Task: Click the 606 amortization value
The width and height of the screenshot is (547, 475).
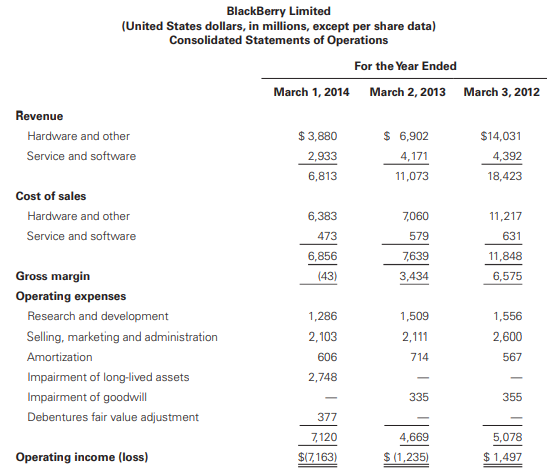Action: coord(327,357)
